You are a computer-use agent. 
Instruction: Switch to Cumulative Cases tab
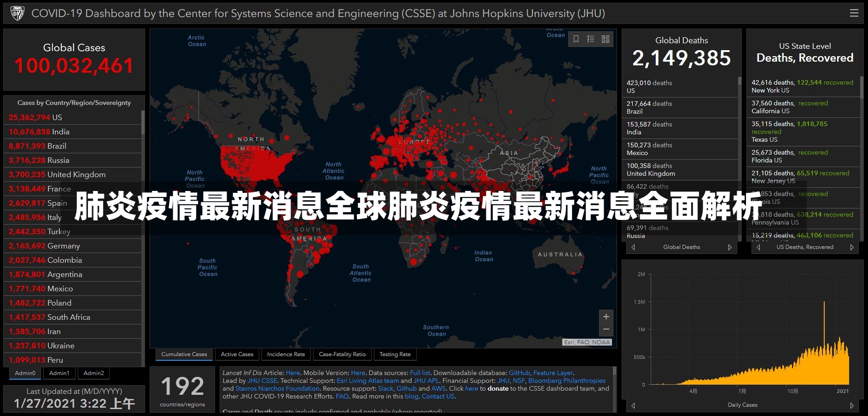coord(184,354)
